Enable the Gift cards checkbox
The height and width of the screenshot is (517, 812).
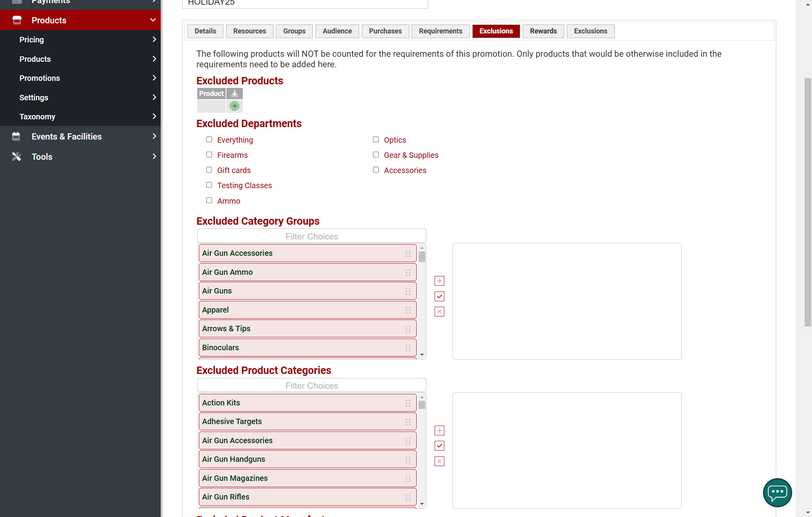point(209,170)
